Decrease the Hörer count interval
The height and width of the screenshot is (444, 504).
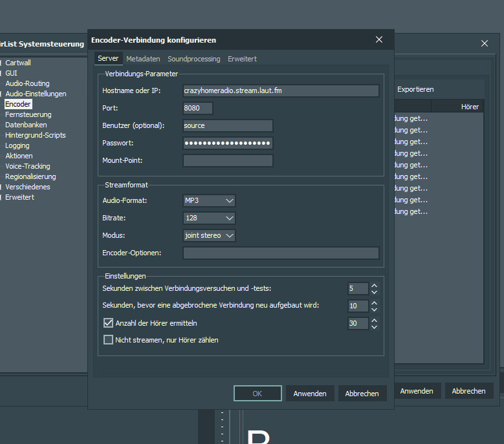(374, 326)
